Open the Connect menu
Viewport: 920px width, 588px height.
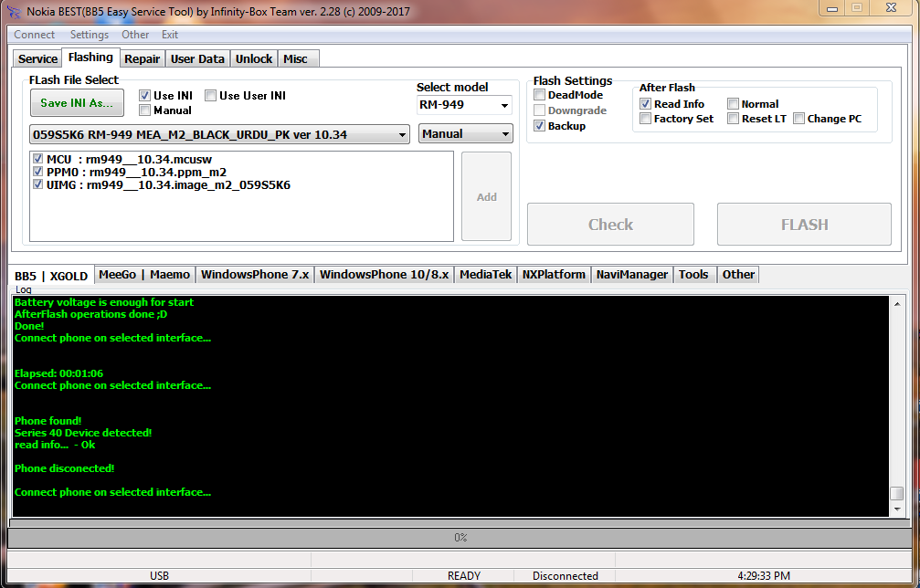click(x=34, y=35)
